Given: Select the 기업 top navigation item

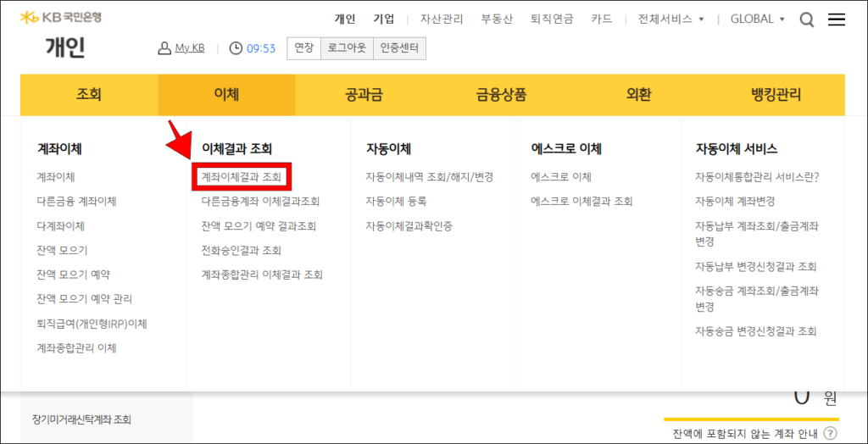Looking at the screenshot, I should point(384,19).
